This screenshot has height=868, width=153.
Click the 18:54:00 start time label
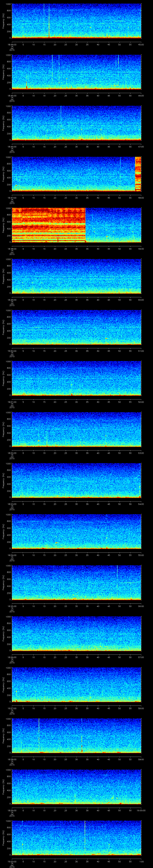[12, 555]
